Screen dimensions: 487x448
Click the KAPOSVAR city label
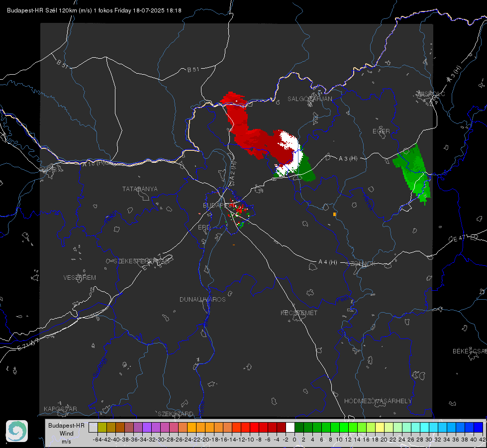[x=60, y=409]
